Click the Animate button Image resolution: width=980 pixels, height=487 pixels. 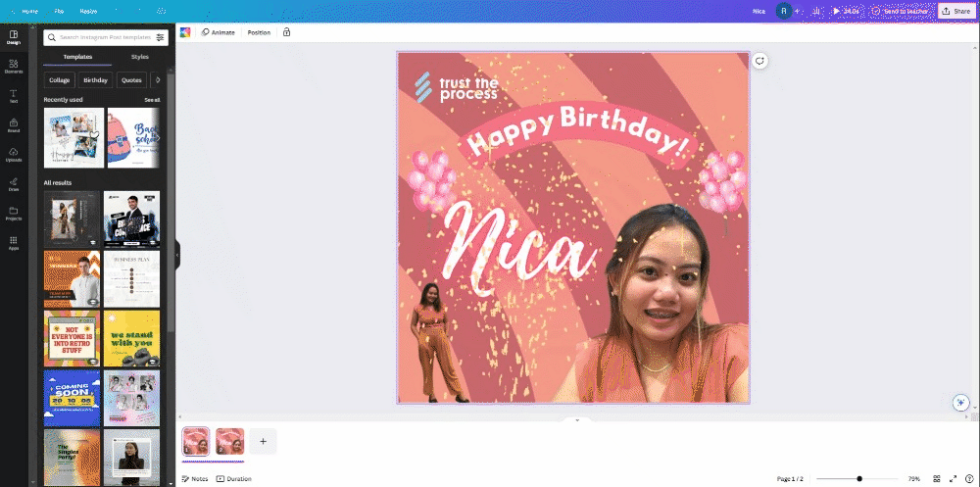219,32
